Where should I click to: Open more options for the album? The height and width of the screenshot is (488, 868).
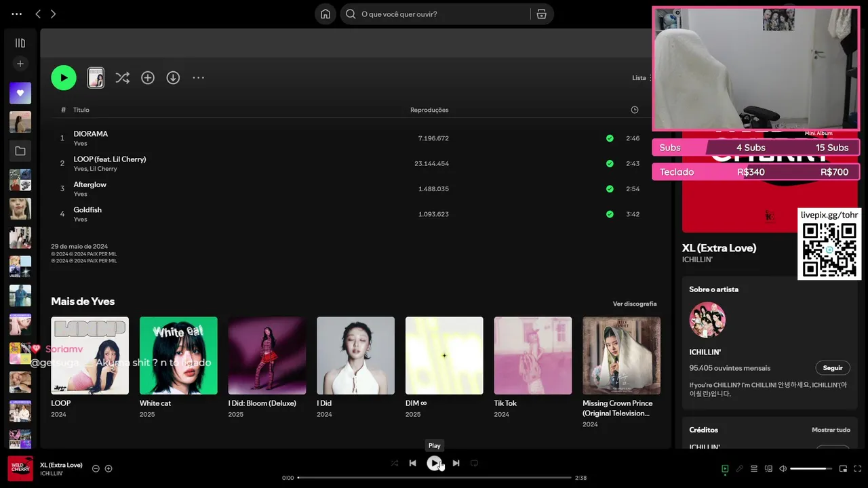198,78
